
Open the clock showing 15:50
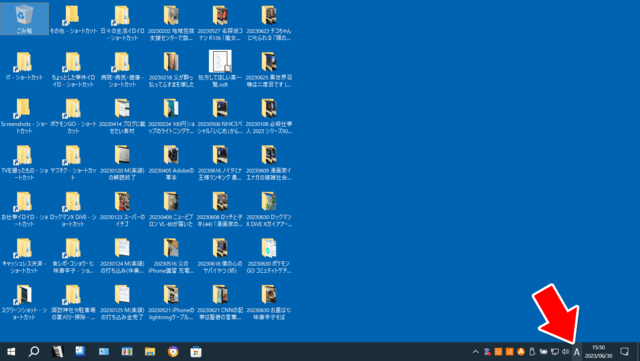[x=598, y=352]
